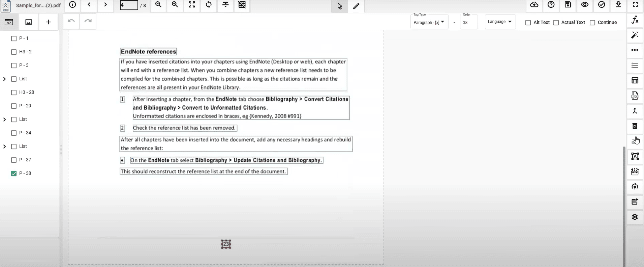The height and width of the screenshot is (267, 644).
Task: Click the zoom out magnifier icon
Action: click(158, 5)
